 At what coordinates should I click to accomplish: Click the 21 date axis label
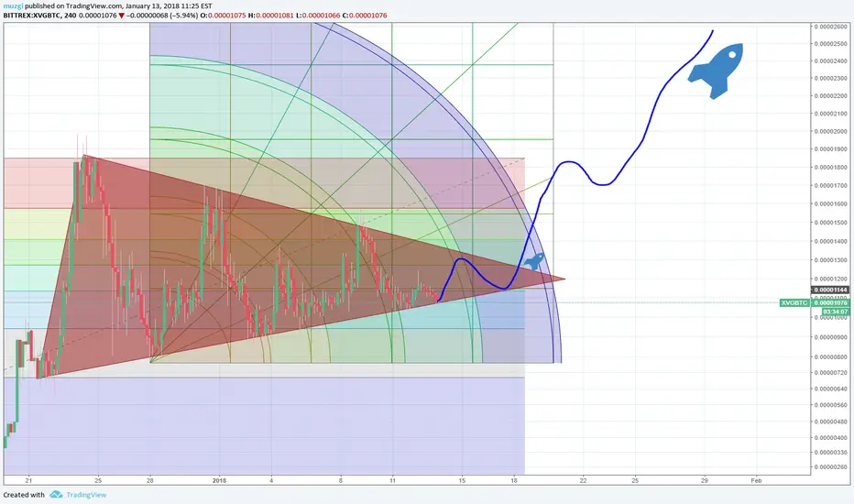[x=28, y=480]
